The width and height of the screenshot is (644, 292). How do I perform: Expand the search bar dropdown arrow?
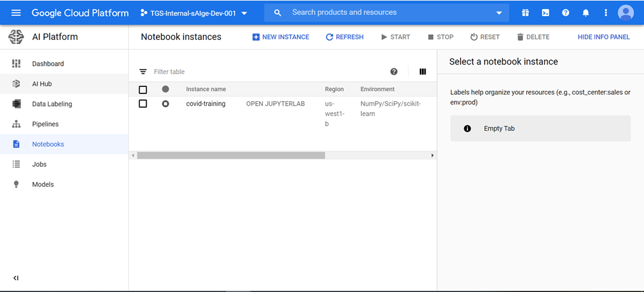(499, 13)
